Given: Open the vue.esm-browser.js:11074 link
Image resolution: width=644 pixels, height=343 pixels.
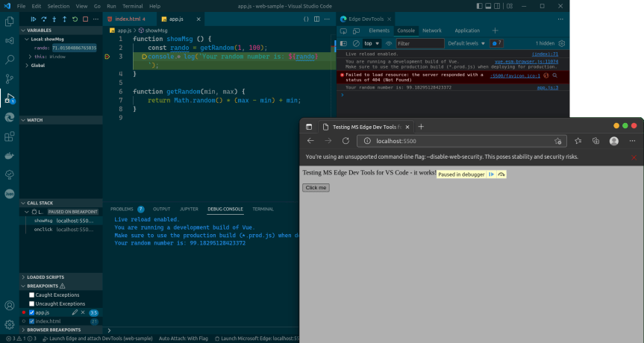Looking at the screenshot, I should click(x=526, y=62).
